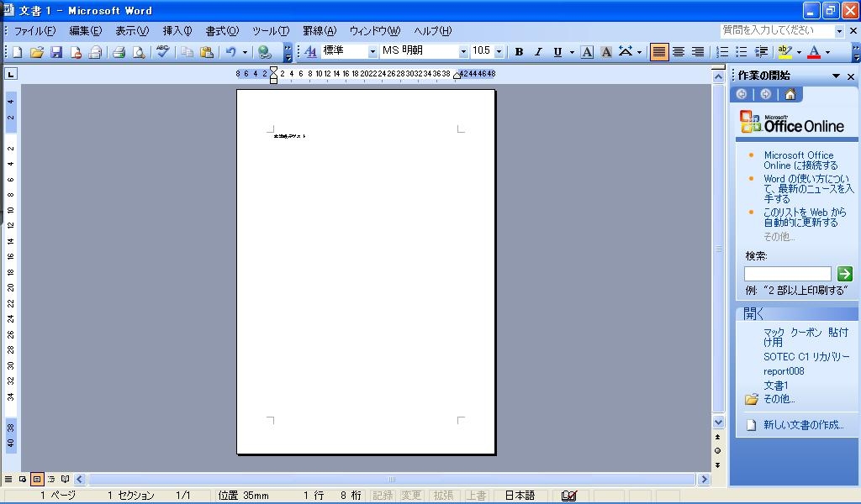Viewport: 861px width, 504px height.
Task: Run spelling and grammar check icon
Action: [x=162, y=52]
